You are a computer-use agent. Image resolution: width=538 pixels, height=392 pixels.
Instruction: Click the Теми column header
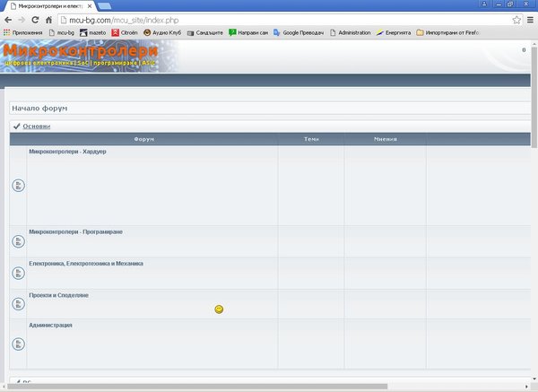click(311, 139)
